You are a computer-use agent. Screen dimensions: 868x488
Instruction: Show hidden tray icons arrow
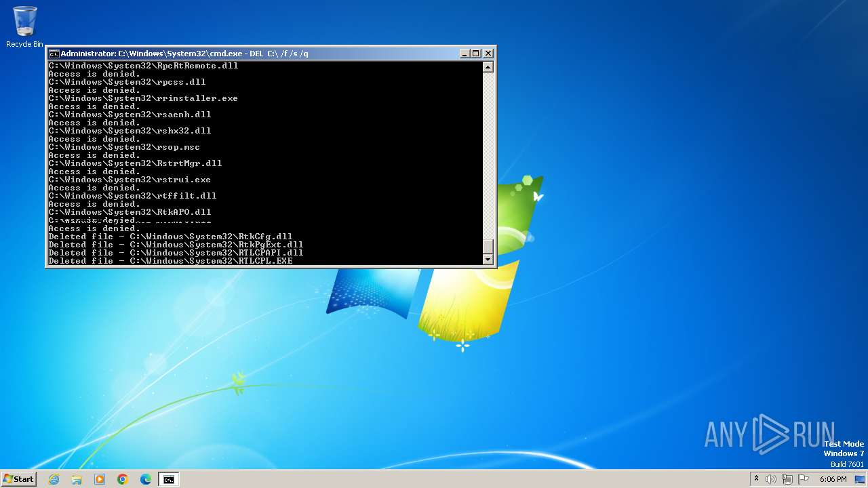point(756,479)
